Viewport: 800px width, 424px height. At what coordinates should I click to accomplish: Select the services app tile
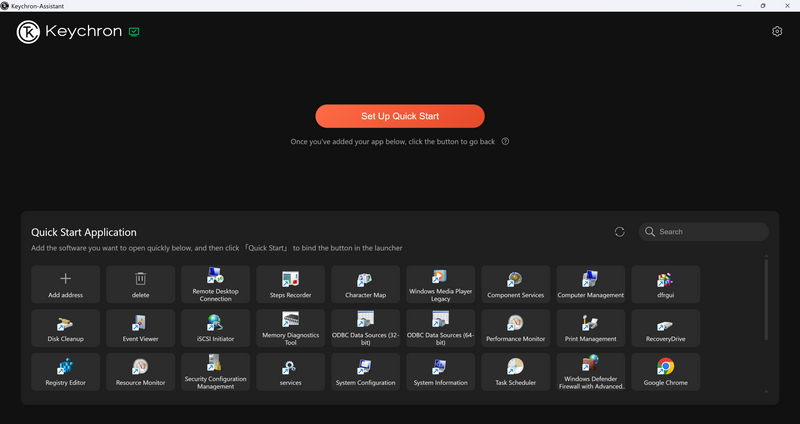[290, 372]
